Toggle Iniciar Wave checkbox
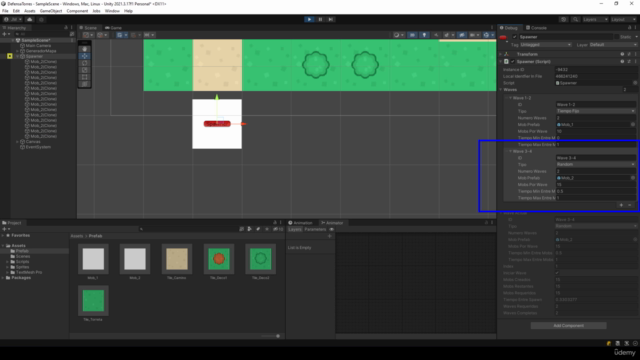Image resolution: width=640 pixels, height=360 pixels. point(557,273)
